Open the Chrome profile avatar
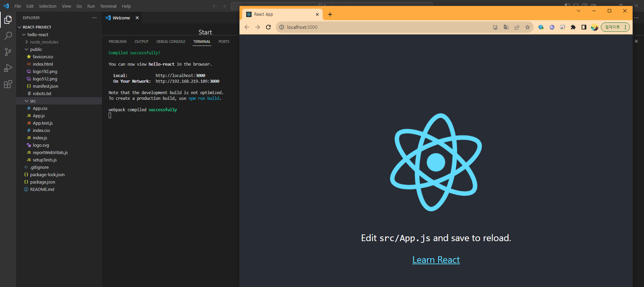The width and height of the screenshot is (644, 287). pyautogui.click(x=595, y=27)
